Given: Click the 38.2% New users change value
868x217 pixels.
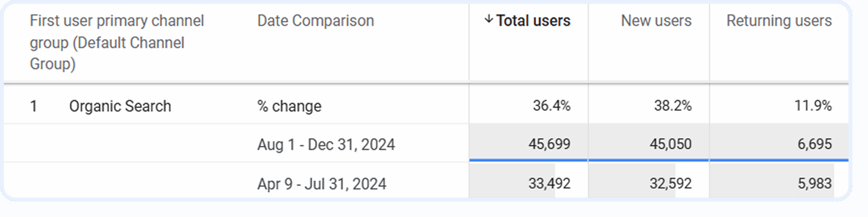Looking at the screenshot, I should 673,105.
